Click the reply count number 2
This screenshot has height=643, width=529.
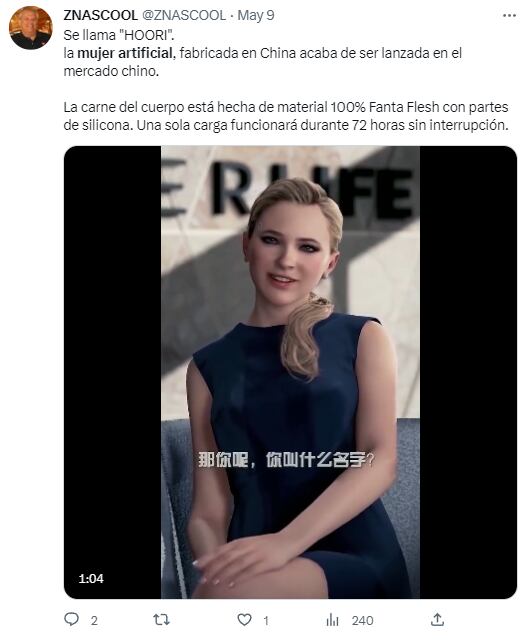coord(94,620)
